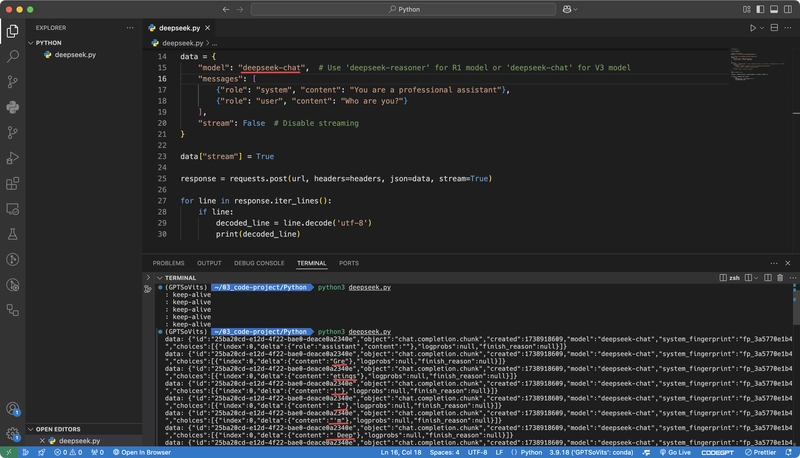The image size is (800, 458).
Task: Open the Copilot dropdown chevron
Action: point(576,9)
